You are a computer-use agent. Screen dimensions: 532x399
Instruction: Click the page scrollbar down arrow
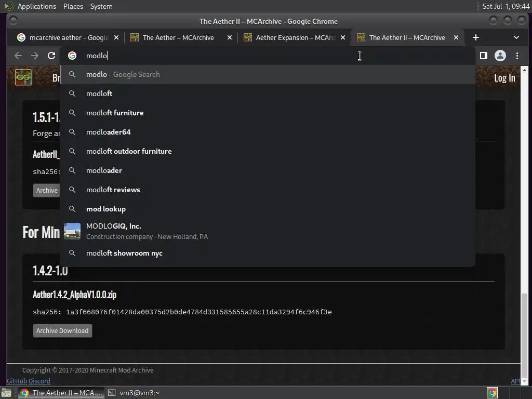(524, 382)
